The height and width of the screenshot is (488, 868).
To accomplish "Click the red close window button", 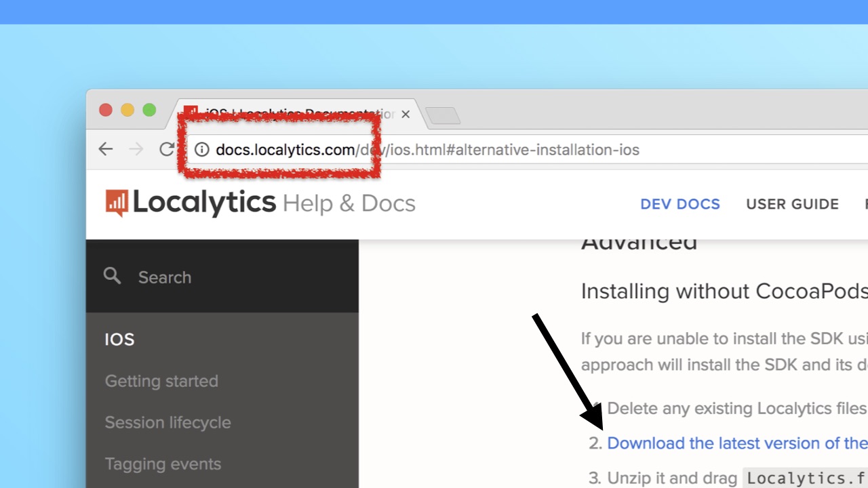I will pos(106,110).
